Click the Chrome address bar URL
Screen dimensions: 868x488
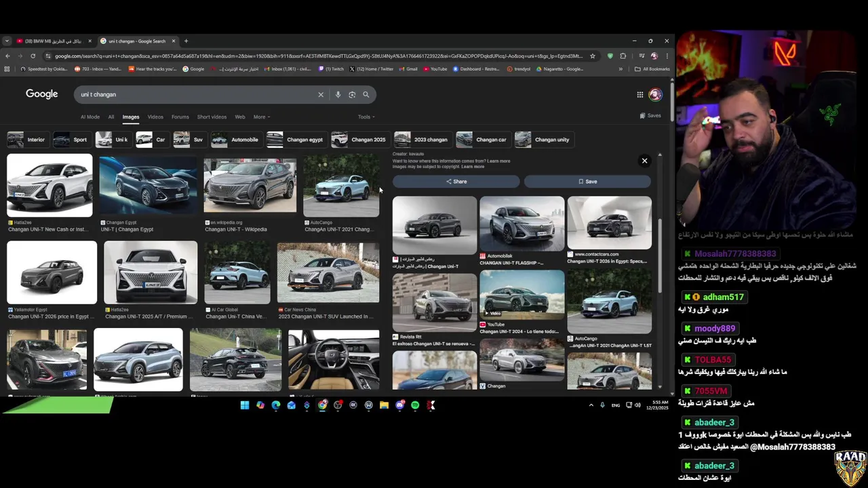pyautogui.click(x=319, y=56)
